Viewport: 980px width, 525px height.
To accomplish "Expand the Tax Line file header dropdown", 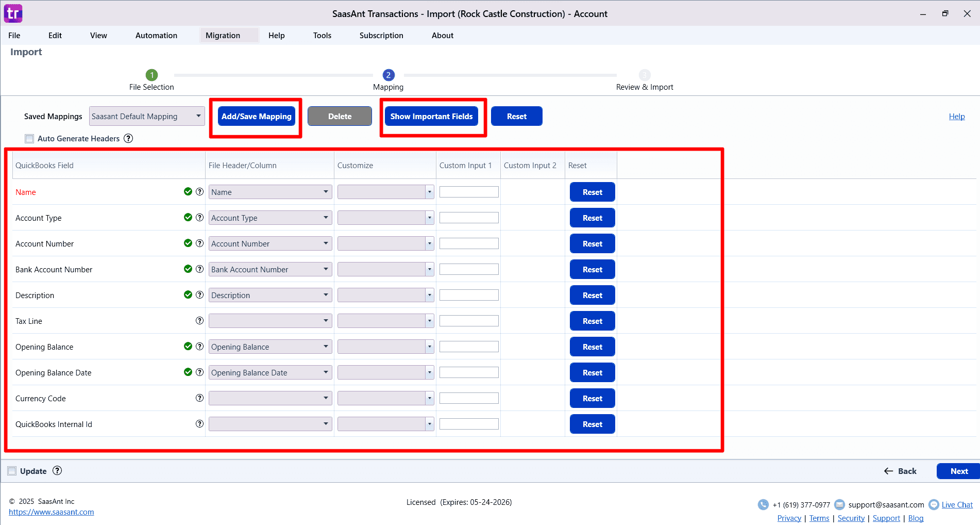I will 270,321.
